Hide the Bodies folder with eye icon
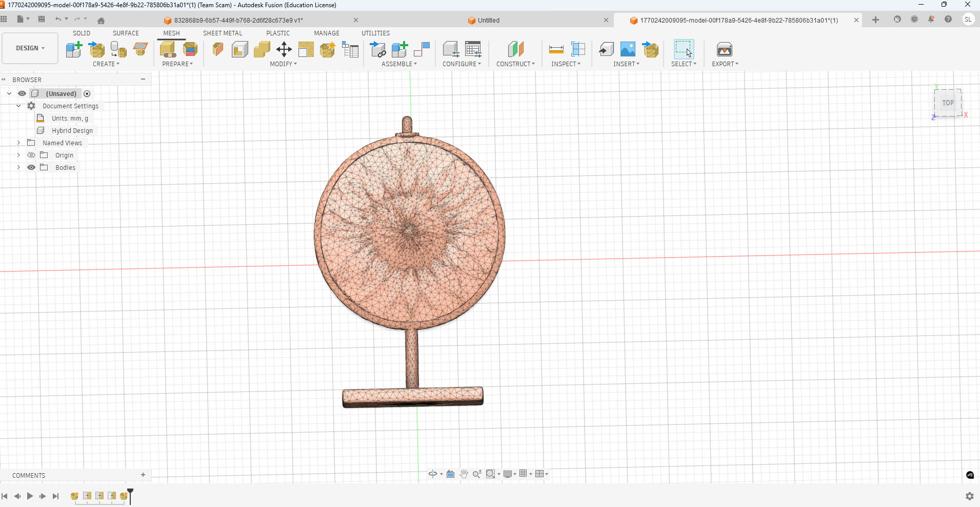The width and height of the screenshot is (980, 507). 31,167
